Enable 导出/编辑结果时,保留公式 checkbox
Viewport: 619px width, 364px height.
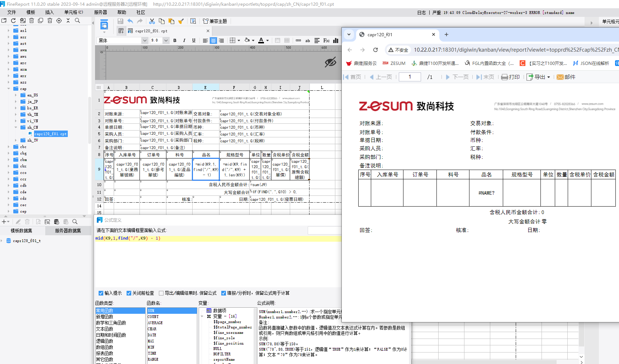[161, 293]
